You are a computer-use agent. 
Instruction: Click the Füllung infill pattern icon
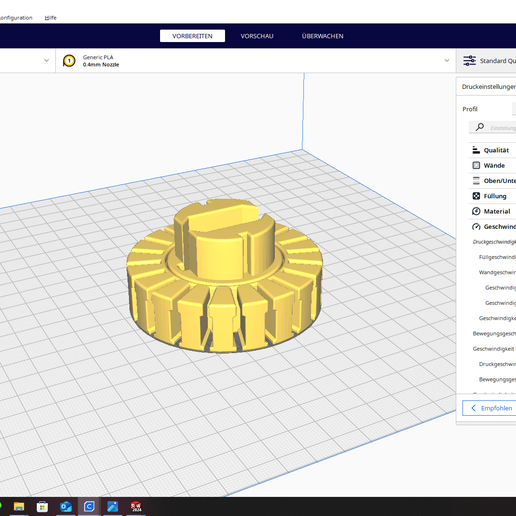pos(476,196)
